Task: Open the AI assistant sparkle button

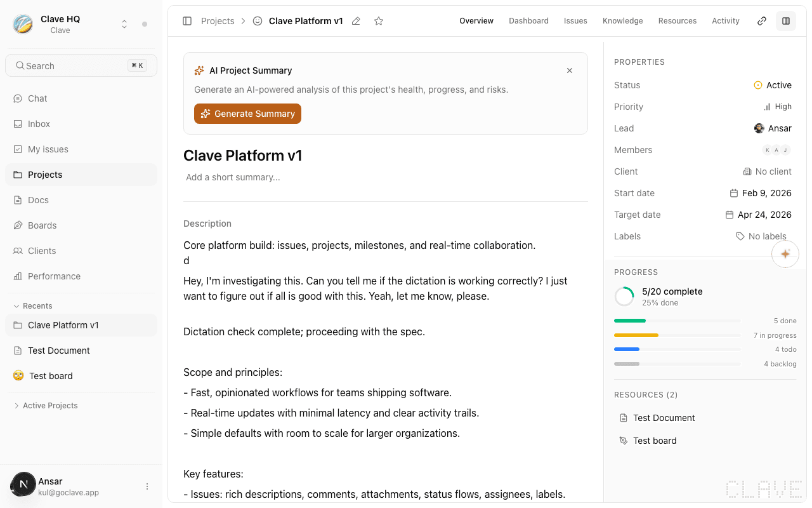Action: pos(785,253)
